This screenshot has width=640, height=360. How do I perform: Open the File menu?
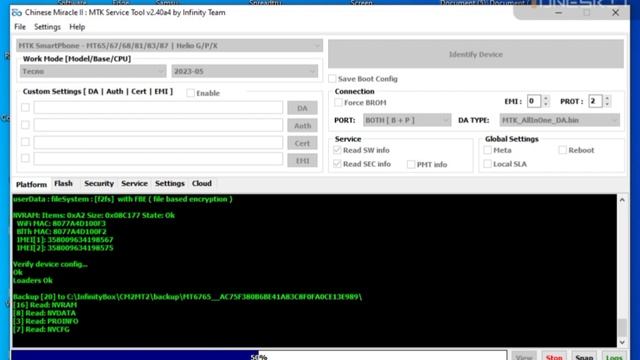pyautogui.click(x=20, y=27)
